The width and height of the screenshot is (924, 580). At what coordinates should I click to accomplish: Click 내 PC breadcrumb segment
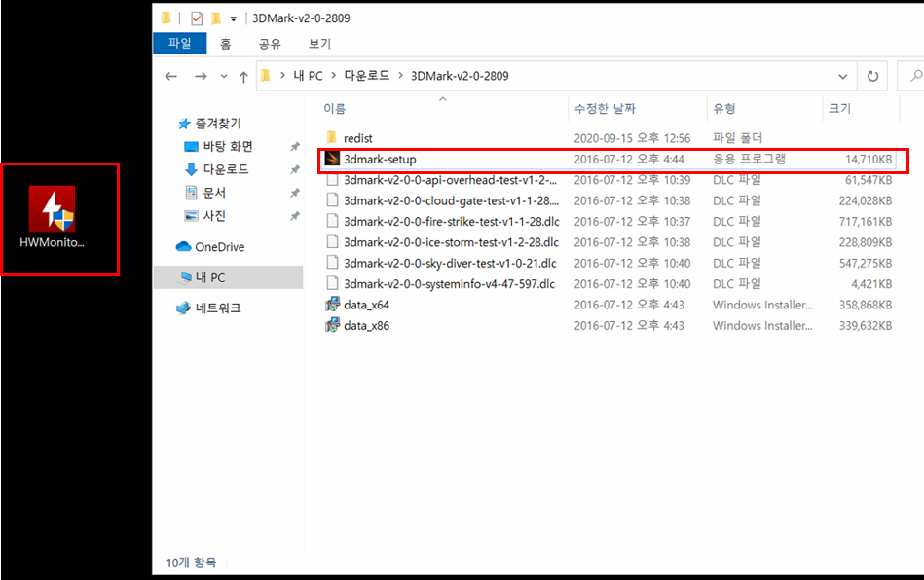tap(309, 75)
